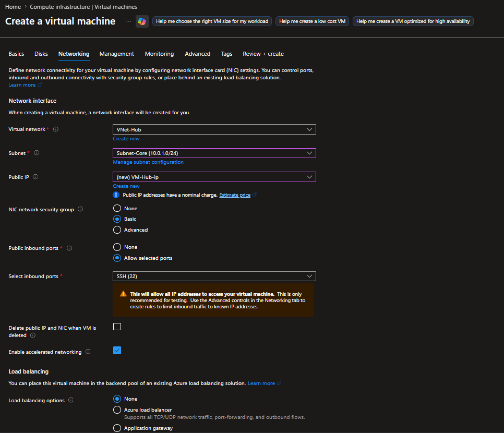Open the Select inbound ports SSH dropdown
Image resolution: width=504 pixels, height=433 pixels.
point(214,276)
